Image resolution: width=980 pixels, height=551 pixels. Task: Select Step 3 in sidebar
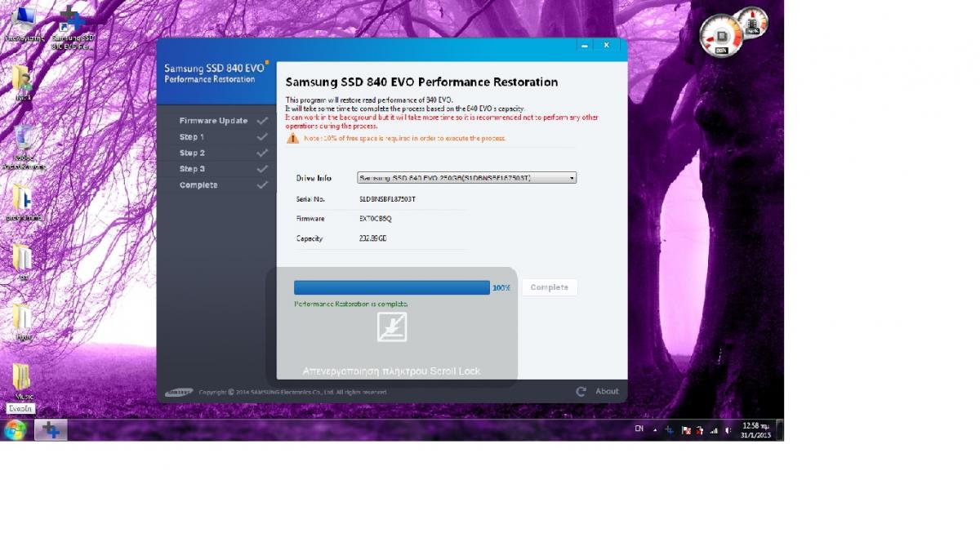pyautogui.click(x=192, y=169)
